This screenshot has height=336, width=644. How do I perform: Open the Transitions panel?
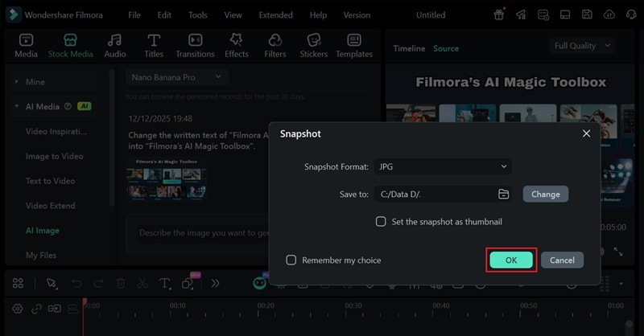[x=195, y=46]
